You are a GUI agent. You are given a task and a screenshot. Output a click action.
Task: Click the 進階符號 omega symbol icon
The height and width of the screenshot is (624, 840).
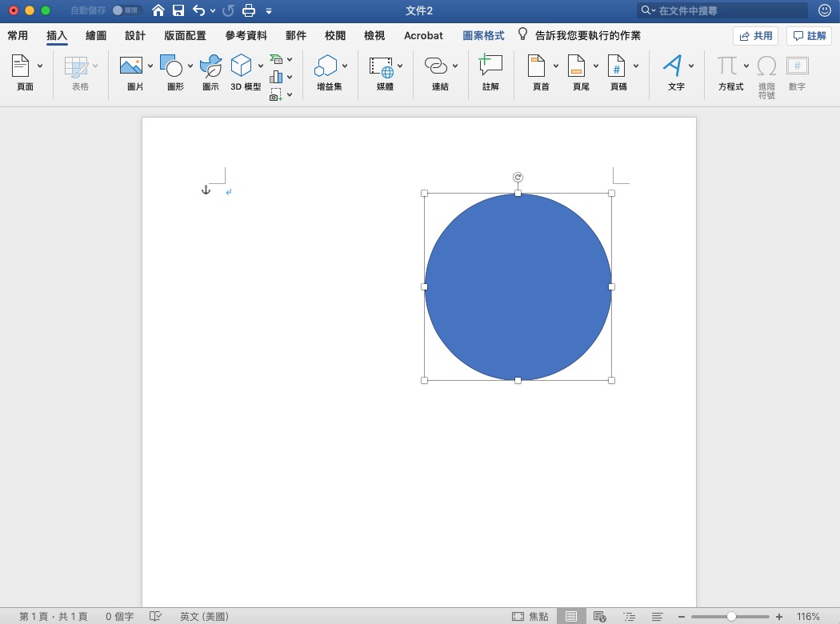coord(766,66)
